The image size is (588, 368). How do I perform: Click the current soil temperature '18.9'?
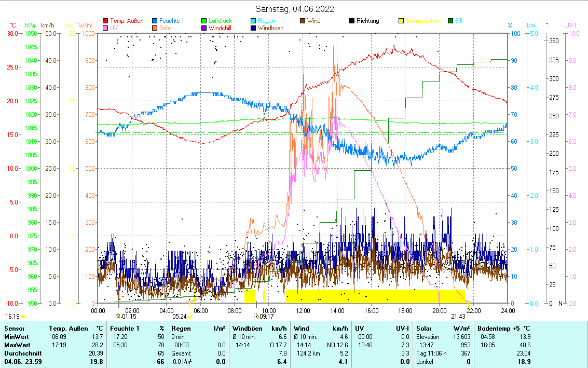pos(524,362)
